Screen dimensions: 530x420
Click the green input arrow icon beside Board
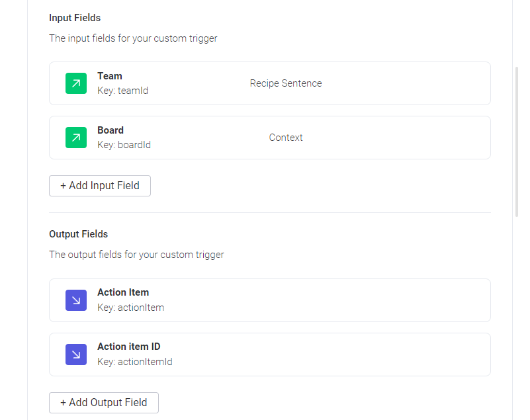pyautogui.click(x=76, y=138)
